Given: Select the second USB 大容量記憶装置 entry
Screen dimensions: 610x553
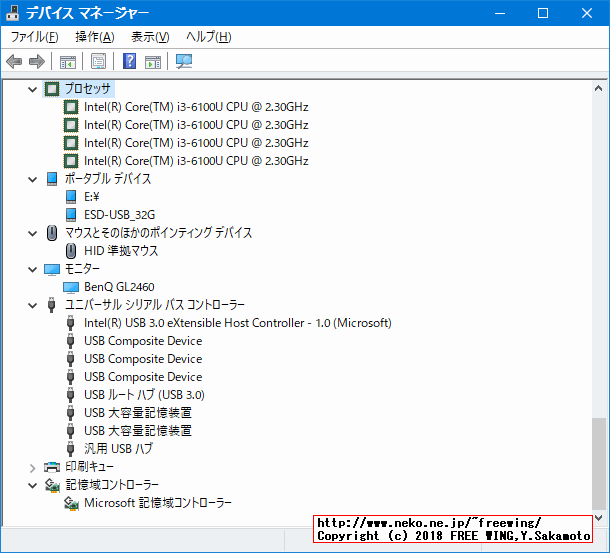Looking at the screenshot, I should (138, 431).
